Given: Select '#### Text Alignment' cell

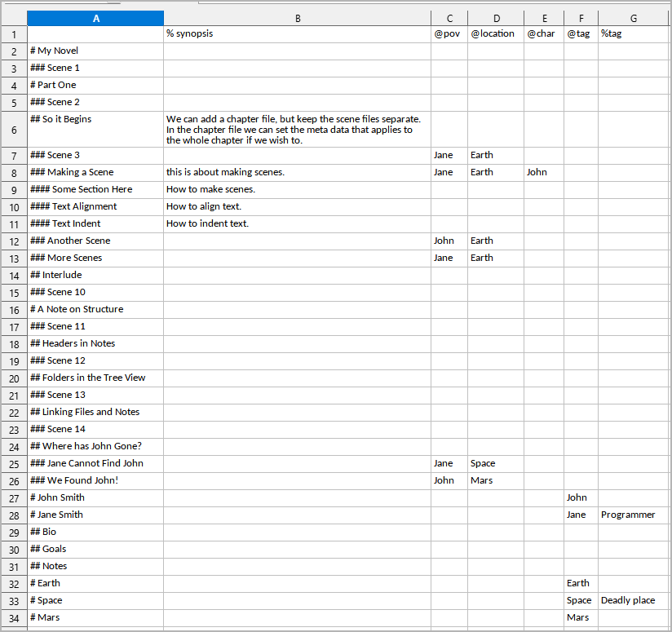Looking at the screenshot, I should tap(95, 207).
